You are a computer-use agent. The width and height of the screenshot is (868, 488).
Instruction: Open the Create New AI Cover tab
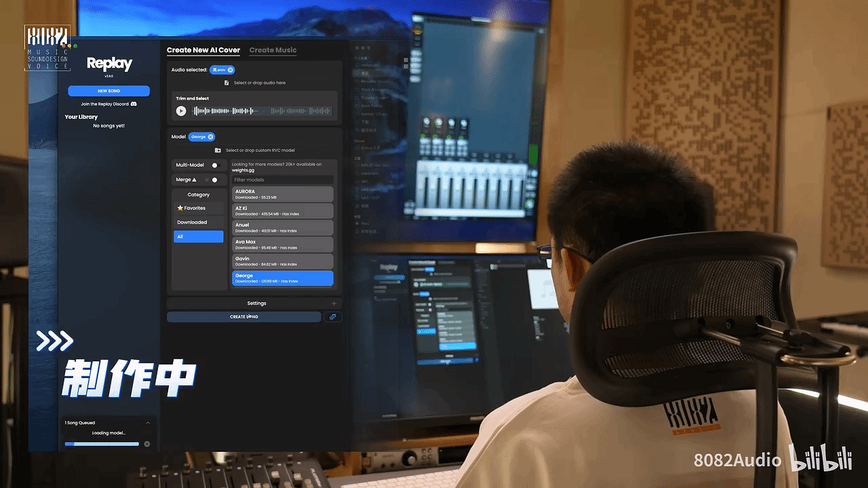pyautogui.click(x=203, y=50)
